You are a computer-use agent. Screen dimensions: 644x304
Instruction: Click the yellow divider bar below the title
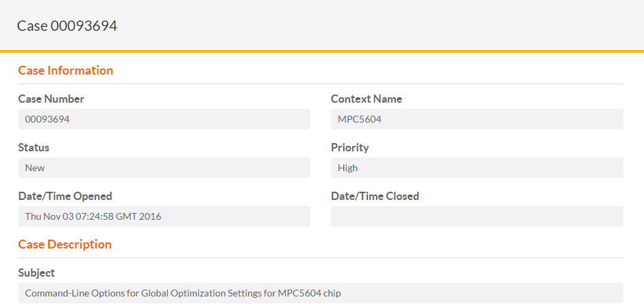click(x=322, y=51)
